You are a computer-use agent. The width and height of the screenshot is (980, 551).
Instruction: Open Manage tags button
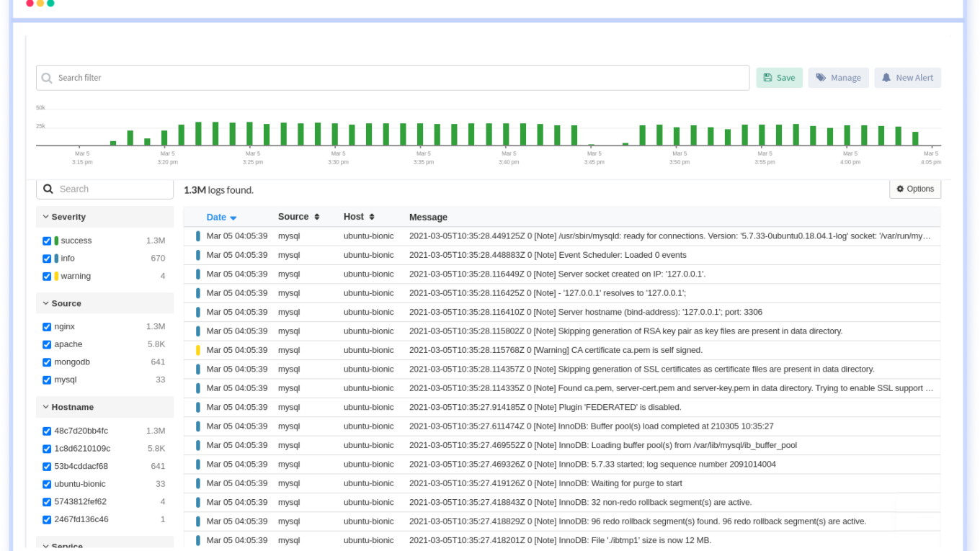pyautogui.click(x=838, y=78)
